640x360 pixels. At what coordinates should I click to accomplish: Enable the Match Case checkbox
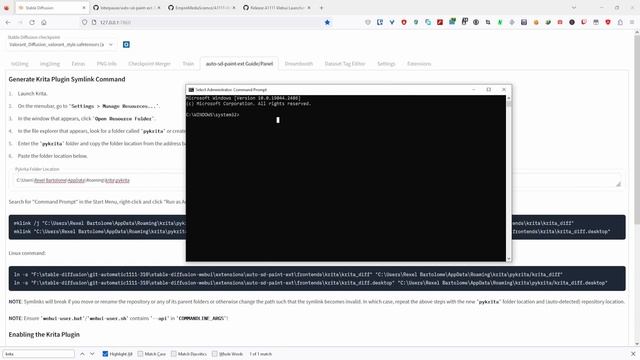click(140, 354)
